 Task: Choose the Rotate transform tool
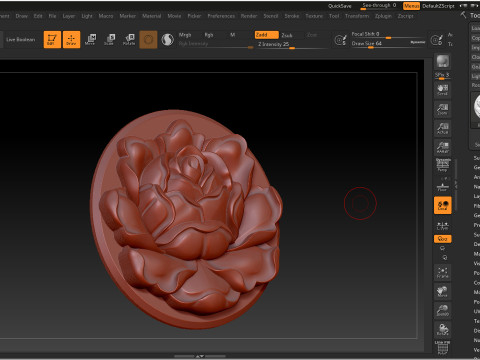(129, 39)
